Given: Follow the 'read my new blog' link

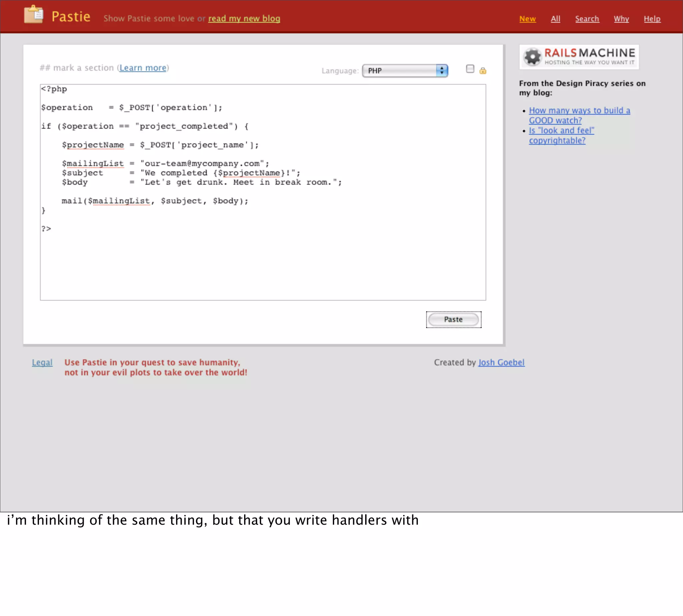Looking at the screenshot, I should coord(244,19).
